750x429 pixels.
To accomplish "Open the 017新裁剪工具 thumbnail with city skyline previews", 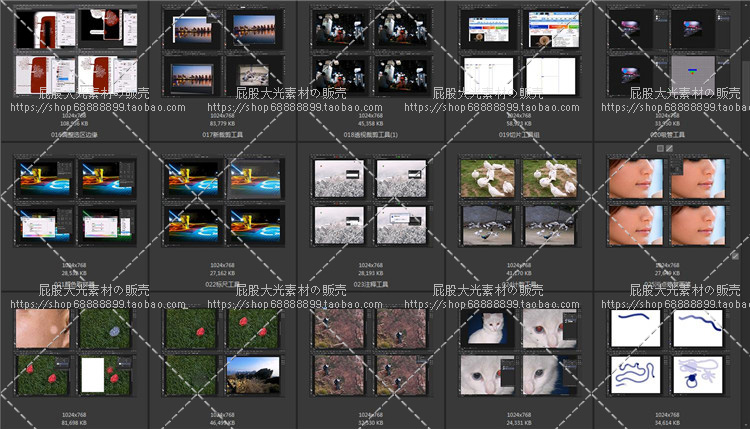I will pos(223,53).
